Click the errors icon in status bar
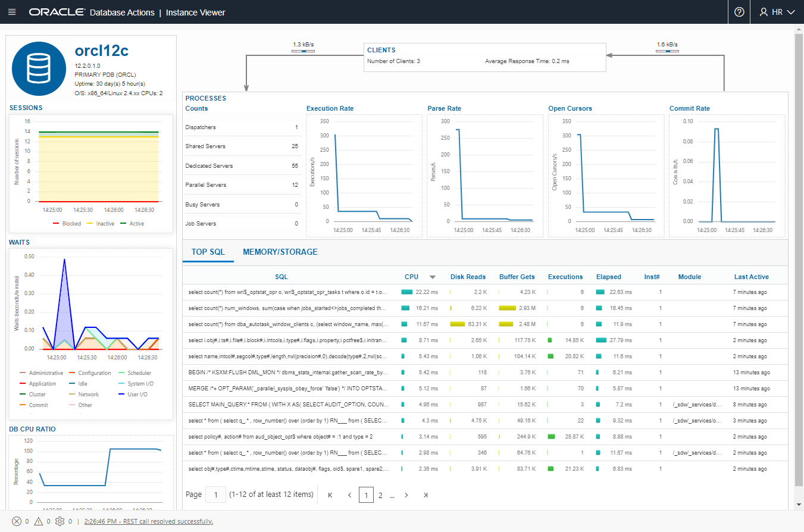 coord(17,521)
